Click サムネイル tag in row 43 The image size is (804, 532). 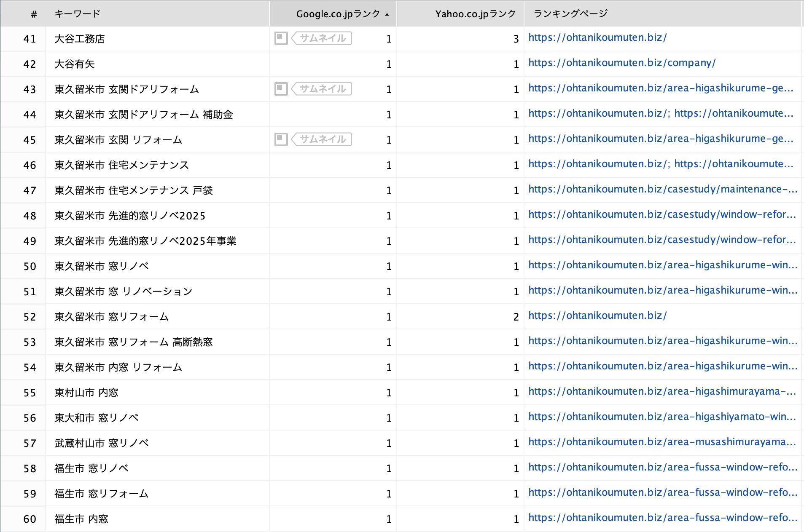point(322,89)
